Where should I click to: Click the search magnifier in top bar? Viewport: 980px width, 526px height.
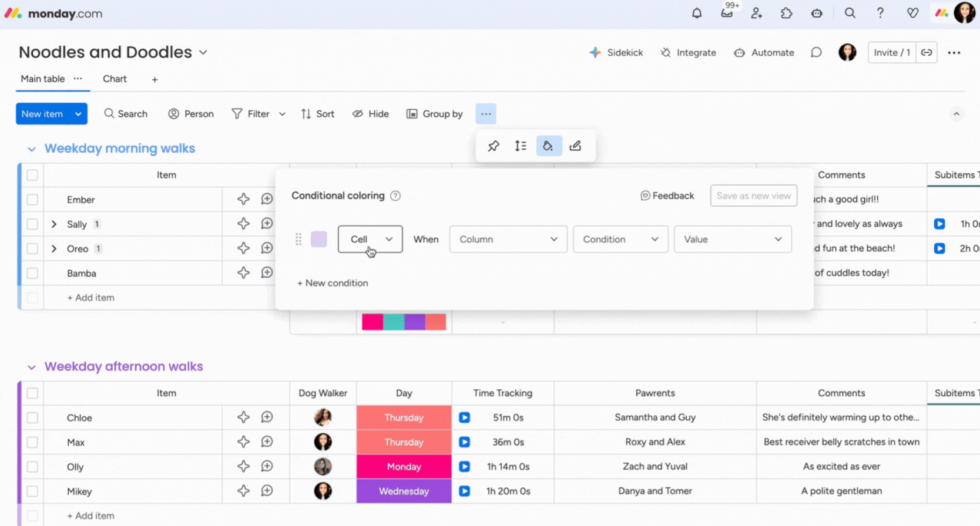coord(850,13)
